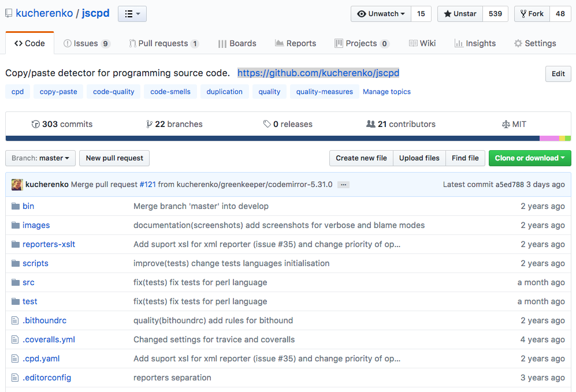The width and height of the screenshot is (576, 392).
Task: Switch to the Pull requests tab
Action: click(x=164, y=43)
